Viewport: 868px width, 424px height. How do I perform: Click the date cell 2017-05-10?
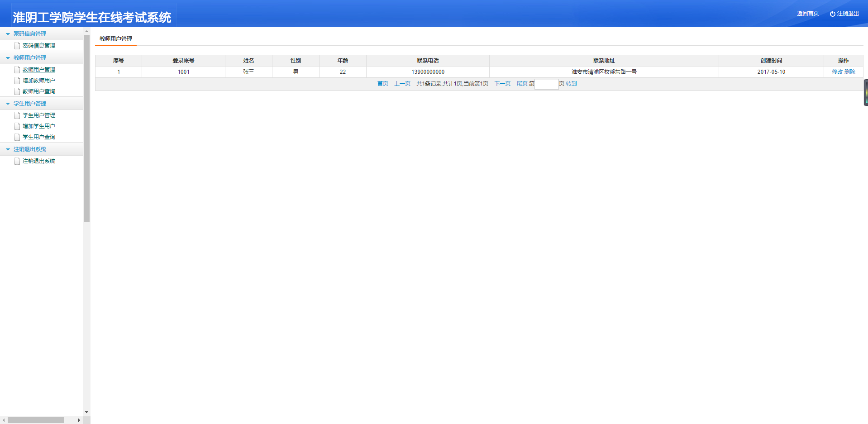point(771,72)
